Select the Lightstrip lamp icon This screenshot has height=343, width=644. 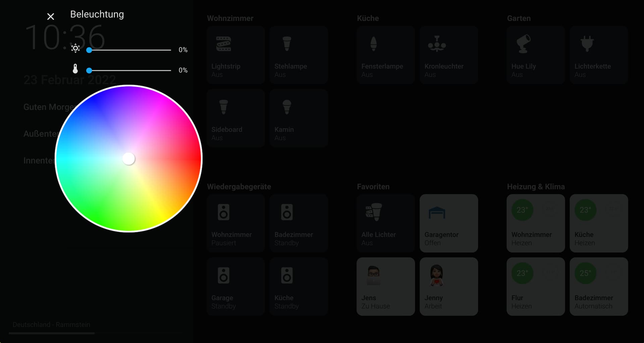224,44
